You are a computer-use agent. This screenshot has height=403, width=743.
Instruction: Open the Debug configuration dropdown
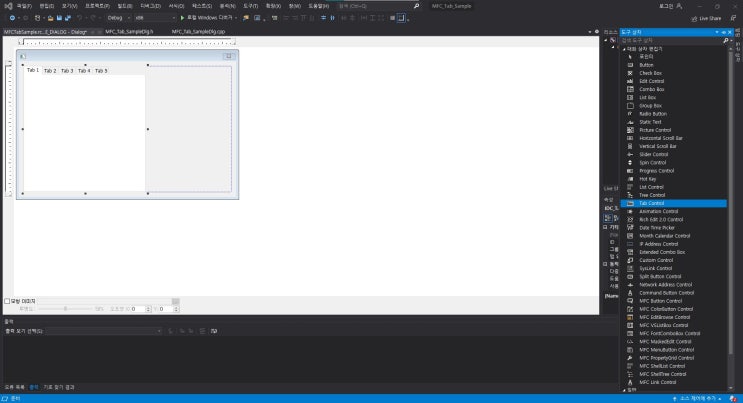tap(119, 18)
